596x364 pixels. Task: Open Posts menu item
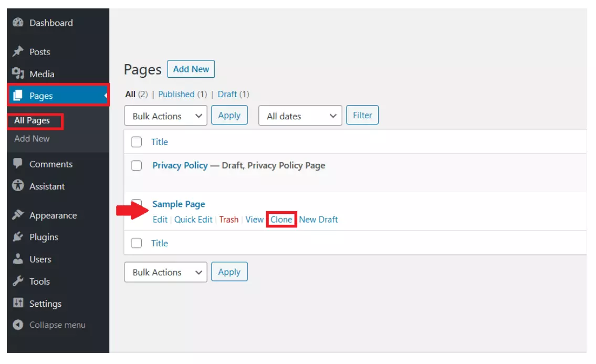pyautogui.click(x=40, y=51)
